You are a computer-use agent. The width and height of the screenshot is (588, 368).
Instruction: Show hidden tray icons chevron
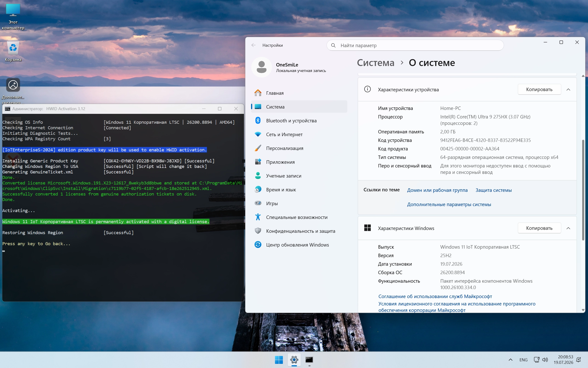511,360
